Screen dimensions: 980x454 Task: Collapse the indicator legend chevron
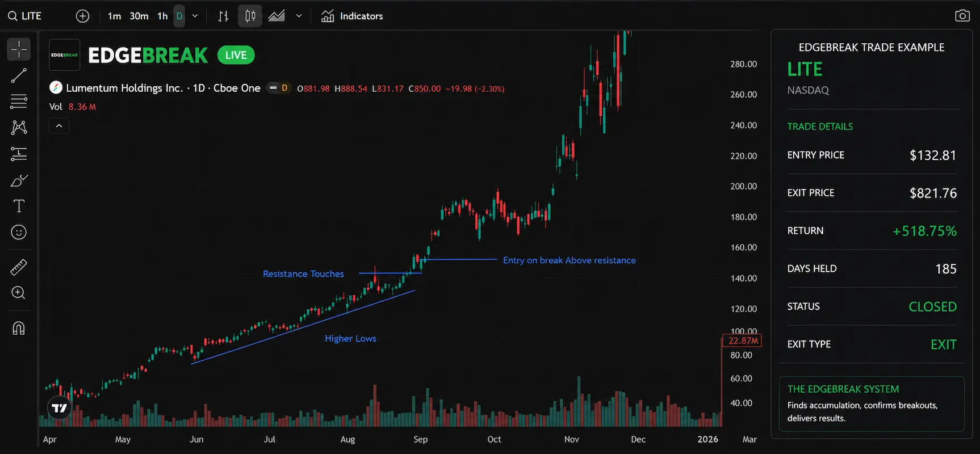[x=59, y=126]
